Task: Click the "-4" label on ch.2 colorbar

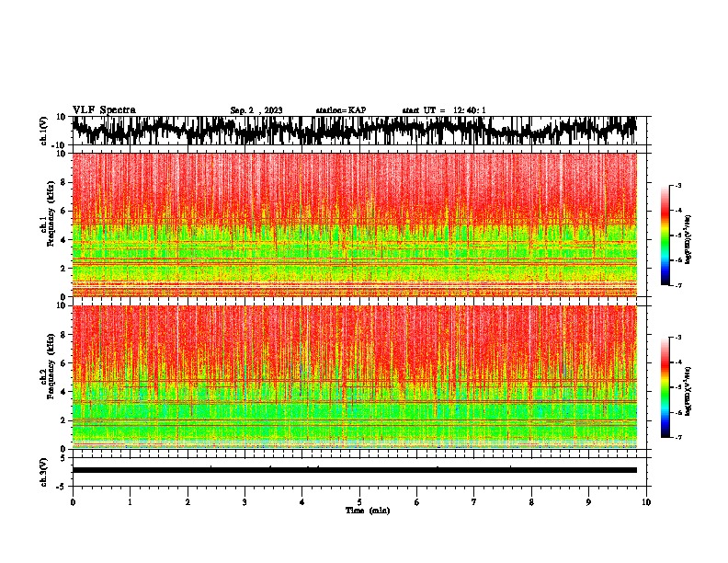Action: pos(677,362)
